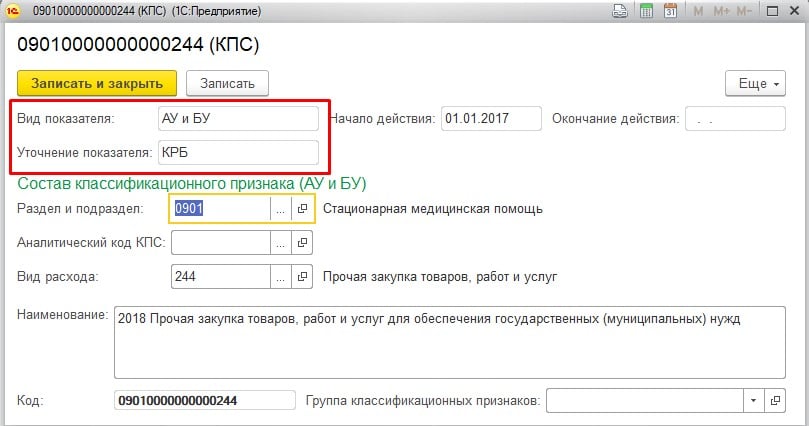Click the form title 09010000000000244 (КПС)
This screenshot has width=809, height=426.
pos(138,44)
